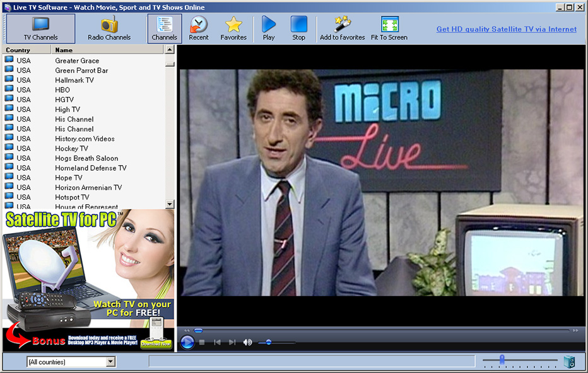The image size is (588, 373).
Task: Switch to TV Channels mode
Action: (40, 28)
